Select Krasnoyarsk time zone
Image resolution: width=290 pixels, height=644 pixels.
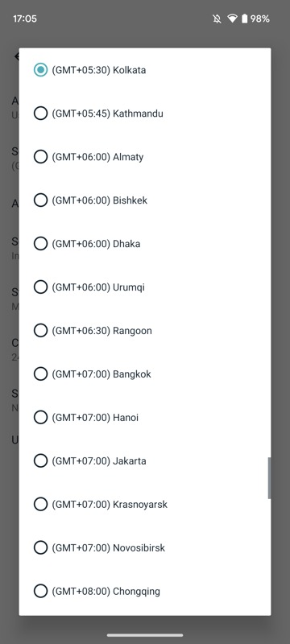coord(144,505)
